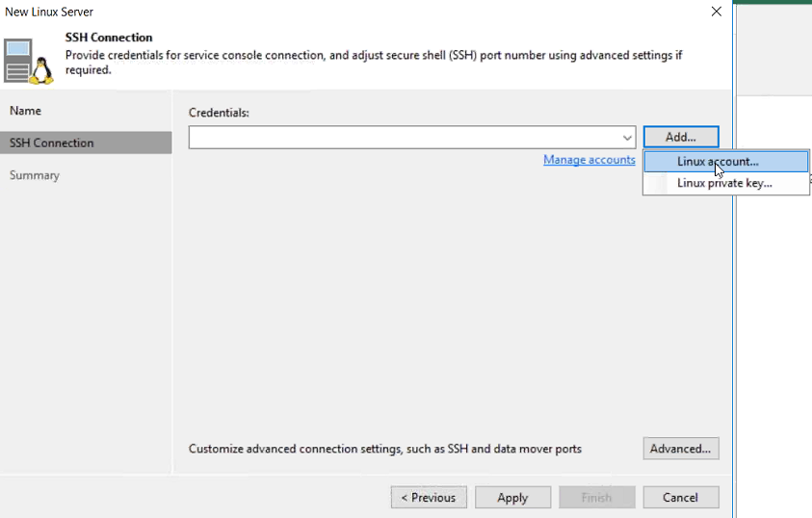
Task: Click the SSH Connection header title
Action: [x=109, y=38]
